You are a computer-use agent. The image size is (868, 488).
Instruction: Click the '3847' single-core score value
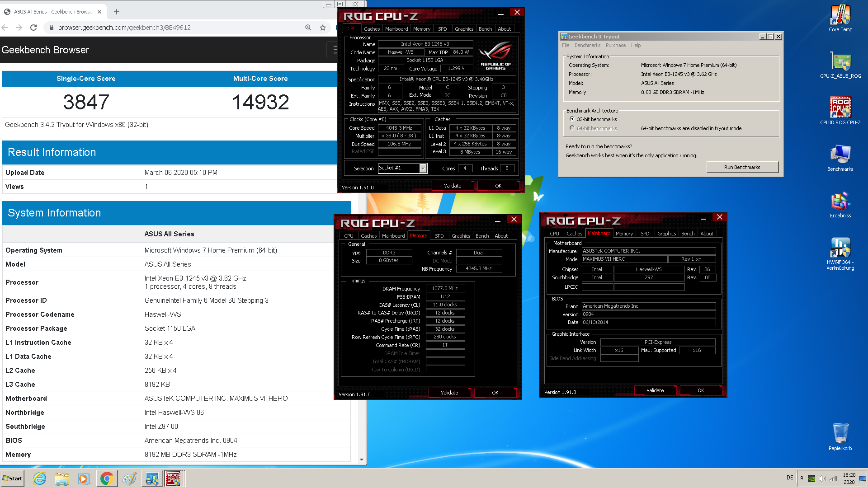86,102
